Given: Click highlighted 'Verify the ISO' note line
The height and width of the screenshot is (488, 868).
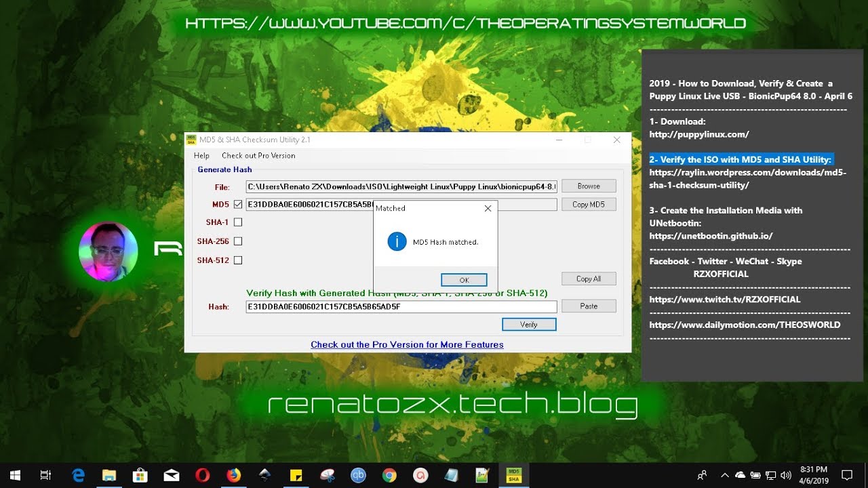Looking at the screenshot, I should pyautogui.click(x=740, y=159).
